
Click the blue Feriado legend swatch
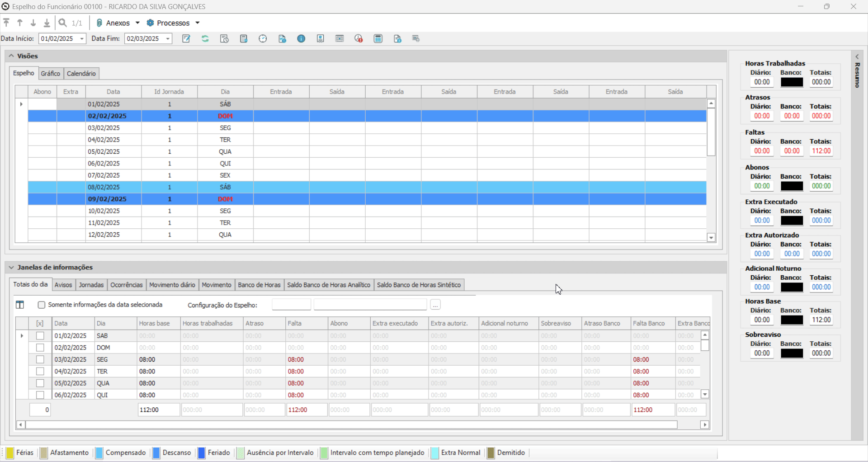(x=202, y=453)
